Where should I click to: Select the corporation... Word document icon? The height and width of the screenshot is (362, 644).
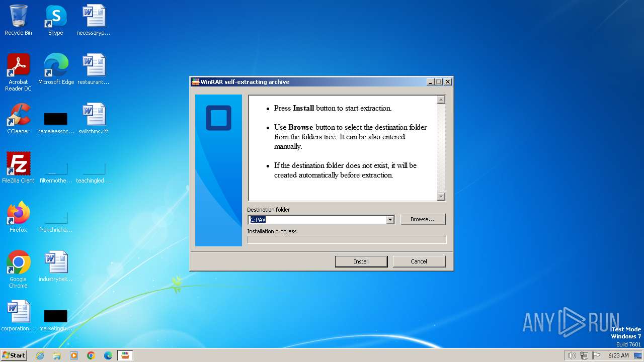(x=18, y=316)
